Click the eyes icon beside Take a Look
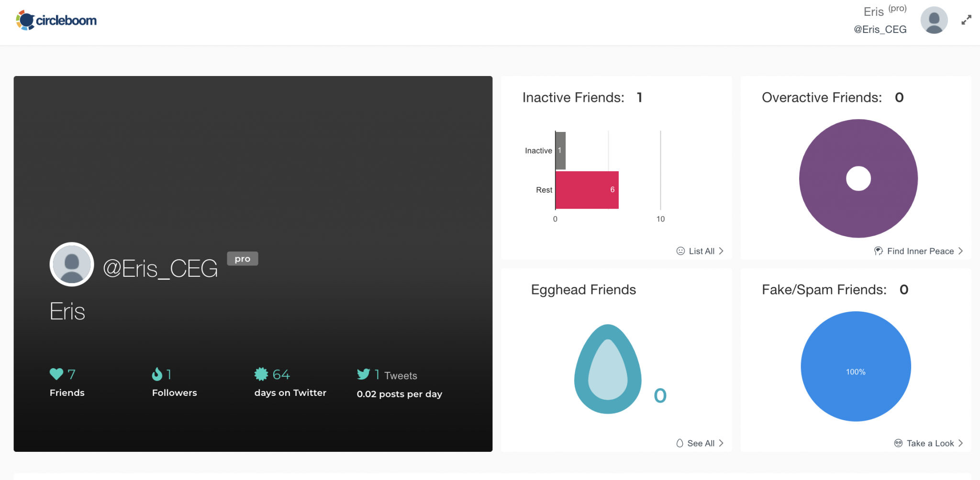The height and width of the screenshot is (480, 980). [898, 443]
